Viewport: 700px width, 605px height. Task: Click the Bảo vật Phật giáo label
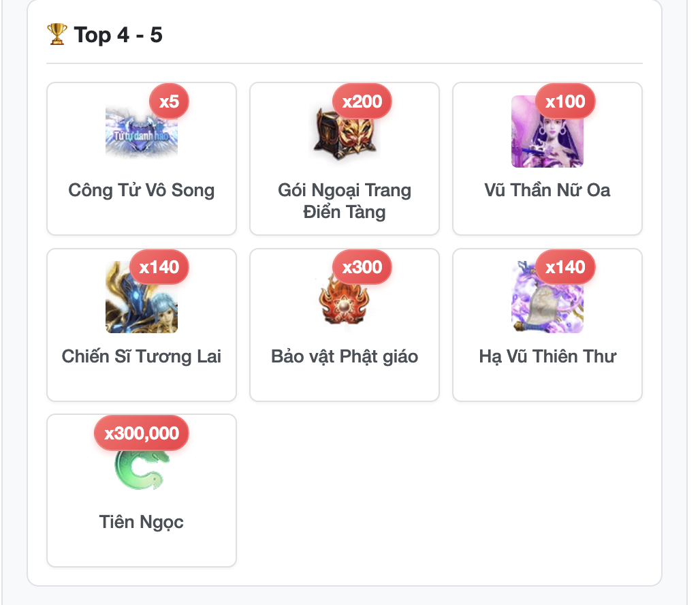point(344,356)
